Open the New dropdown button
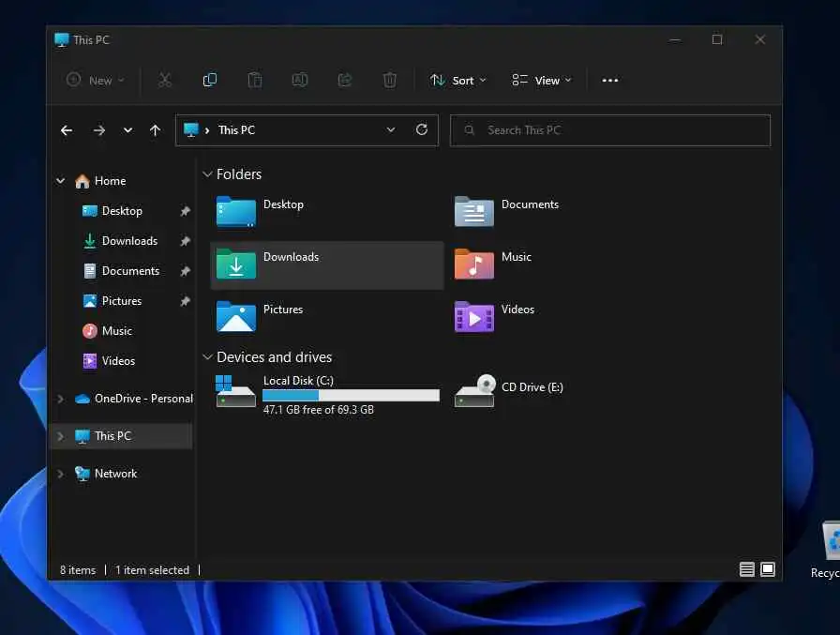The image size is (840, 635). (x=96, y=81)
